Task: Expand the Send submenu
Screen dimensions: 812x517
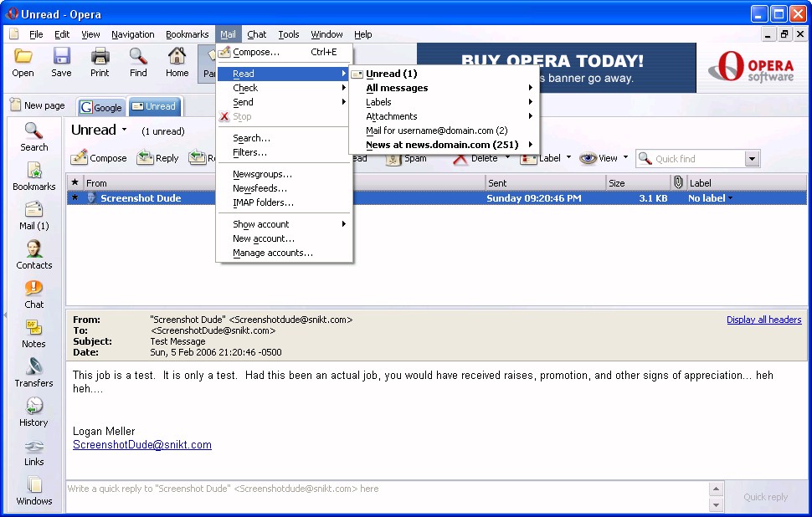Action: coord(284,102)
